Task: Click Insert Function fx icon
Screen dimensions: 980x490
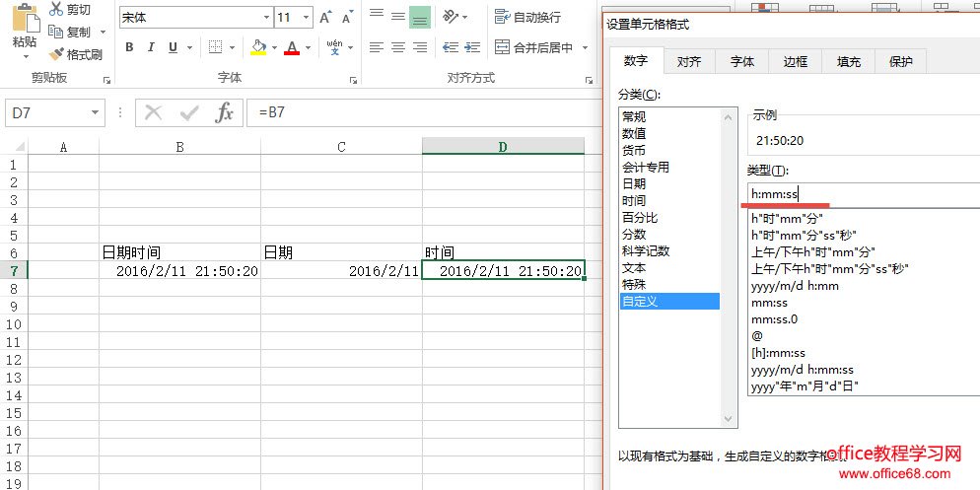Action: pyautogui.click(x=225, y=113)
